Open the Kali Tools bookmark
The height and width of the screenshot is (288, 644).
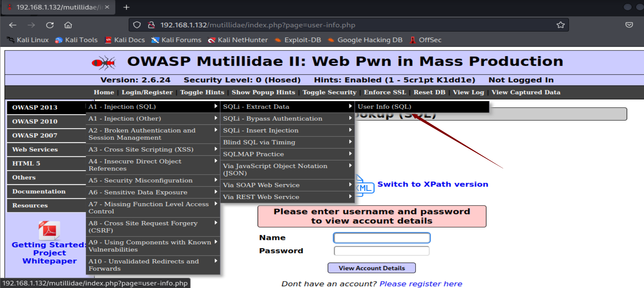click(76, 40)
